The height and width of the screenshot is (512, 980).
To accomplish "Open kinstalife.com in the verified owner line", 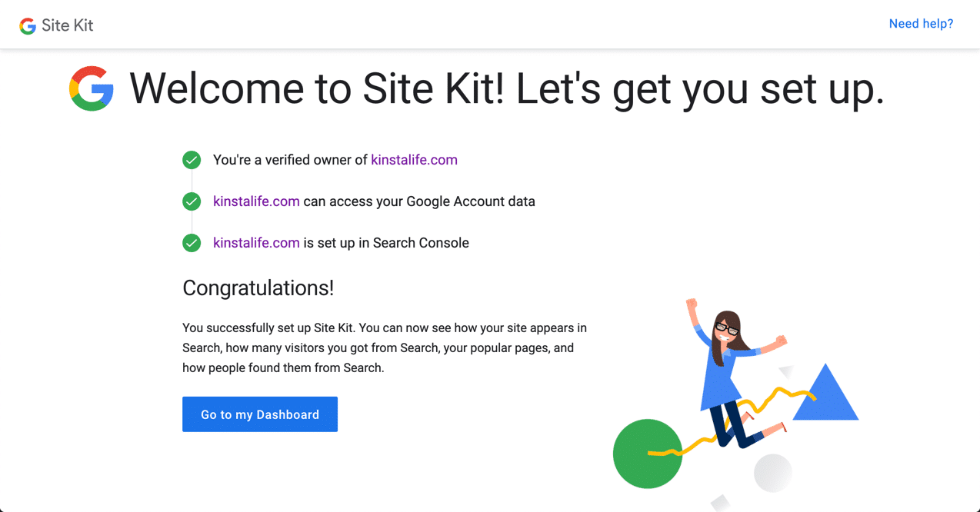I will (414, 160).
